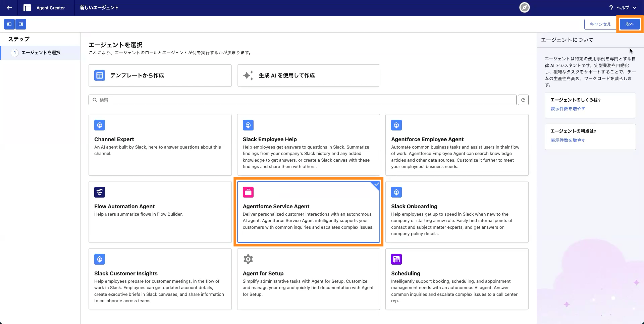644x324 pixels.
Task: Click the エージェントのしくみは? heading
Action: 575,100
